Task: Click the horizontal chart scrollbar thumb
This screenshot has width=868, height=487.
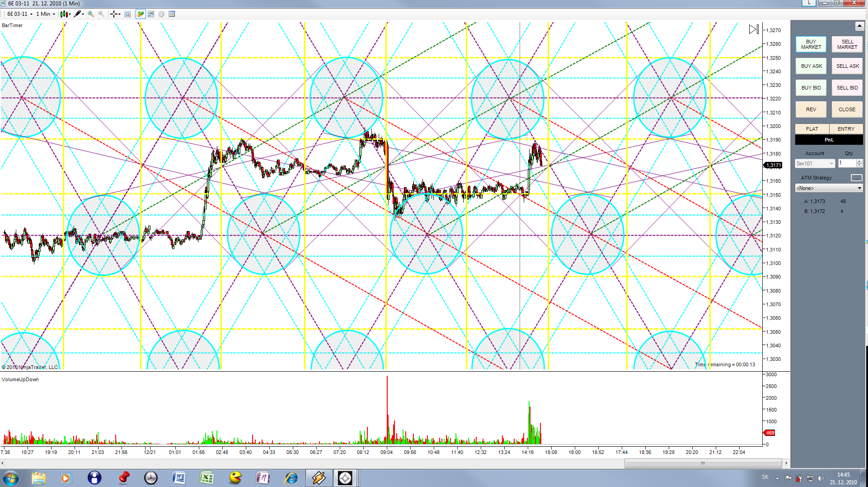Action: (x=703, y=463)
